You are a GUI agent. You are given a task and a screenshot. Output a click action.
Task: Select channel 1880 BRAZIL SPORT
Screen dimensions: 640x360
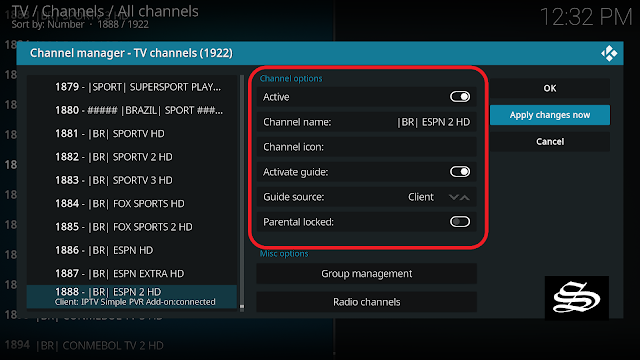132,110
